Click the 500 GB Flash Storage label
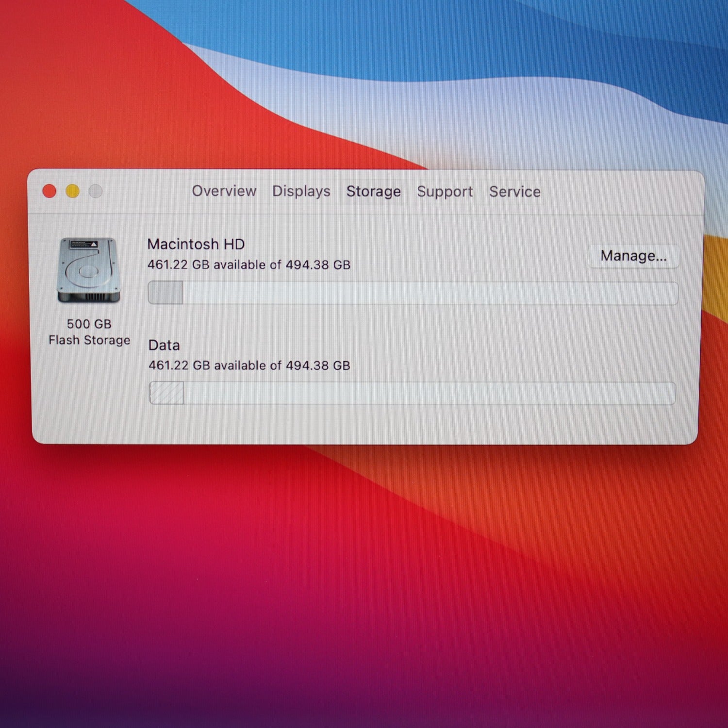The image size is (728, 728). pyautogui.click(x=89, y=332)
